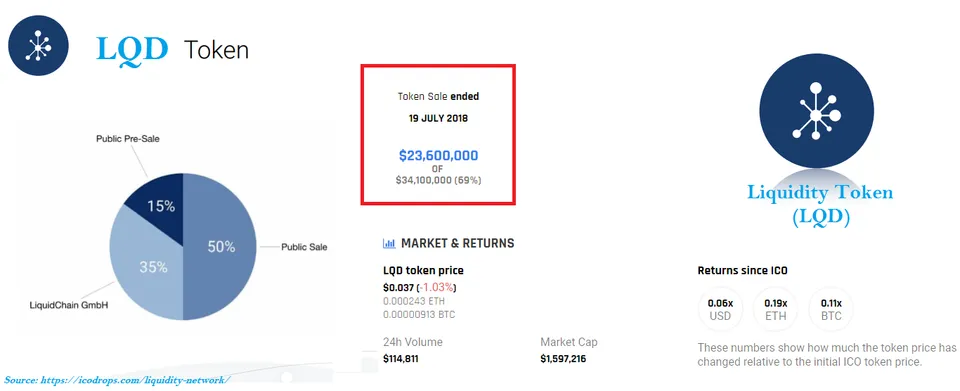This screenshot has height=391, width=960.
Task: Click the small LQD logo beside the title
Action: pyautogui.click(x=38, y=46)
